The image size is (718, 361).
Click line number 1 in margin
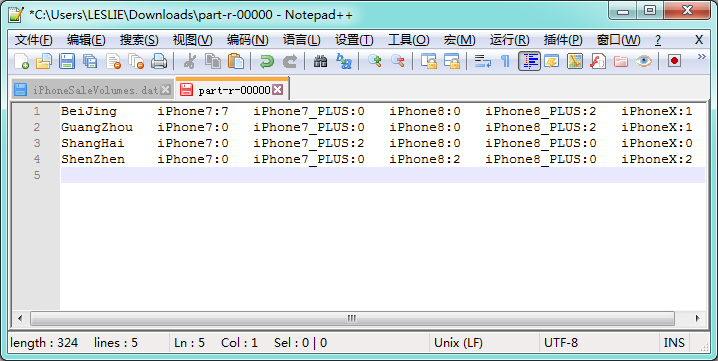pyautogui.click(x=37, y=111)
